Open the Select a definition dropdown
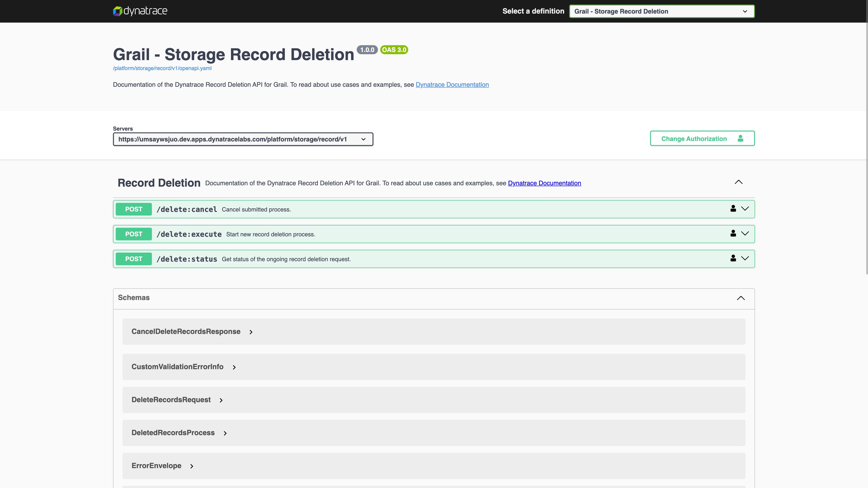Image resolution: width=868 pixels, height=488 pixels. (x=661, y=12)
